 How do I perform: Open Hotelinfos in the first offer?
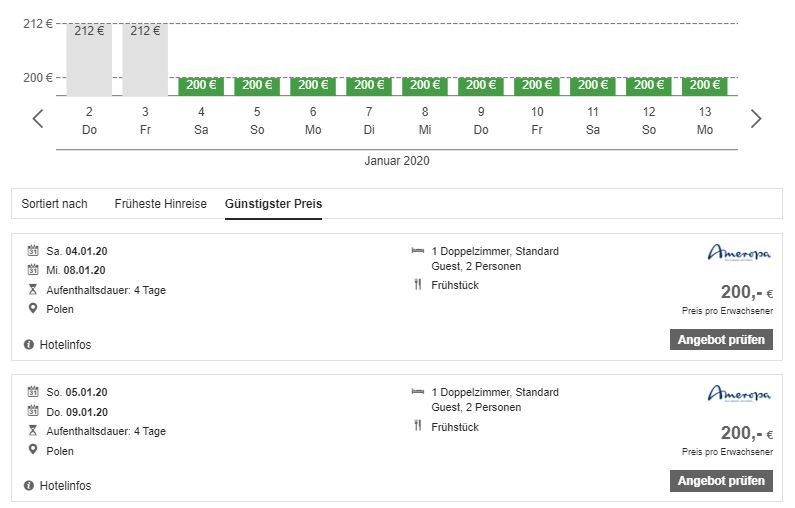coord(65,345)
